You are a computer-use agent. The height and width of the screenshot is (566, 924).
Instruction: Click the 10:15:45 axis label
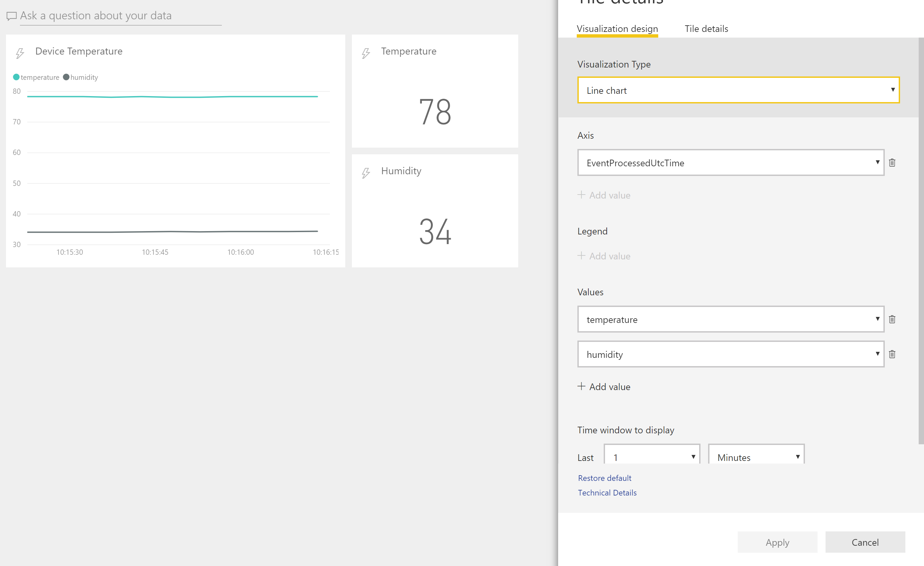[155, 252]
